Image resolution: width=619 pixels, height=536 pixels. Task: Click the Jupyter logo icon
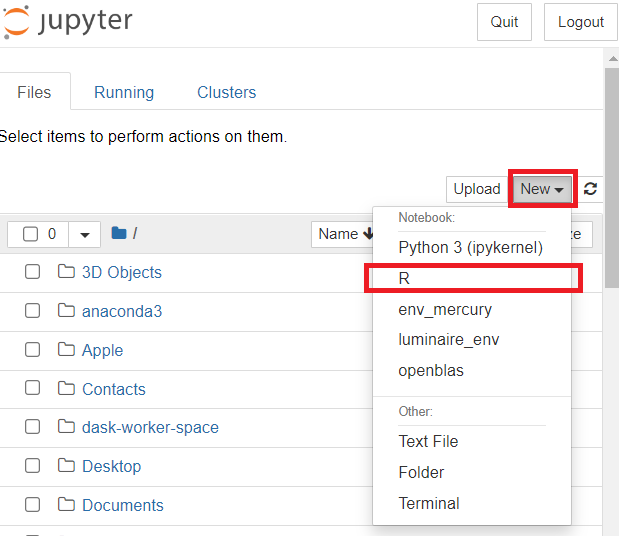click(16, 22)
